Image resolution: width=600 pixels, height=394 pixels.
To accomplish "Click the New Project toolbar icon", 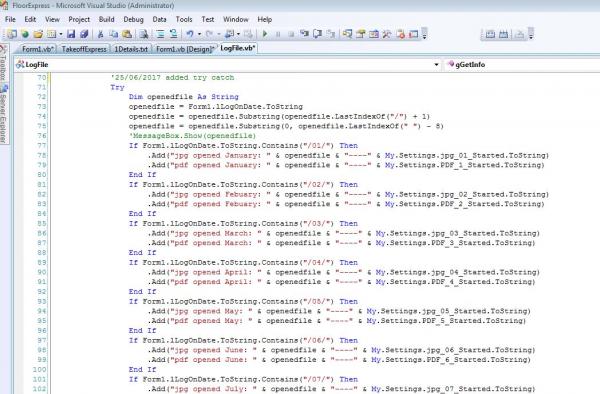I will 12,34.
